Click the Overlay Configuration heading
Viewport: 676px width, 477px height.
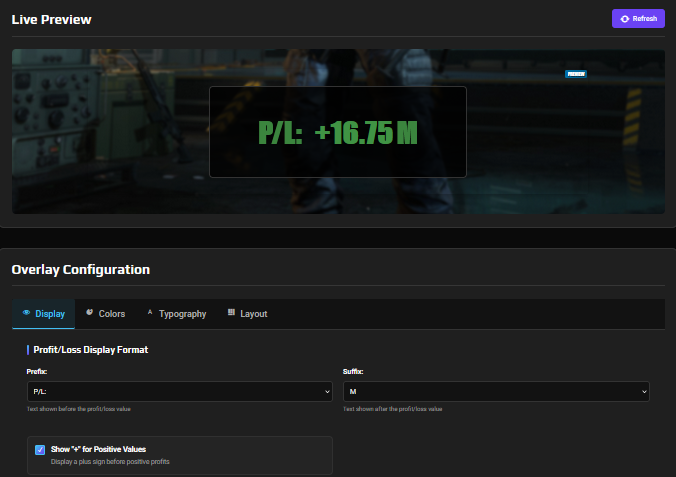coord(81,270)
